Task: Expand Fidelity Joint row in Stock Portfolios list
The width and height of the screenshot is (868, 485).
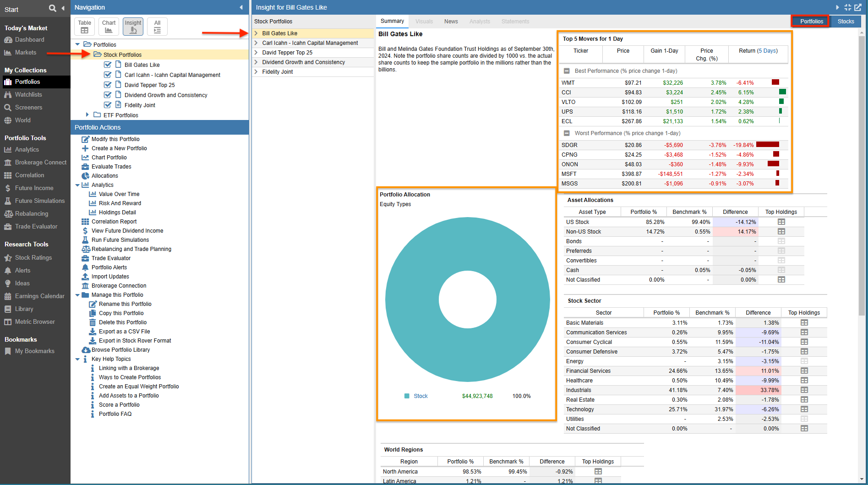Action: pos(256,72)
